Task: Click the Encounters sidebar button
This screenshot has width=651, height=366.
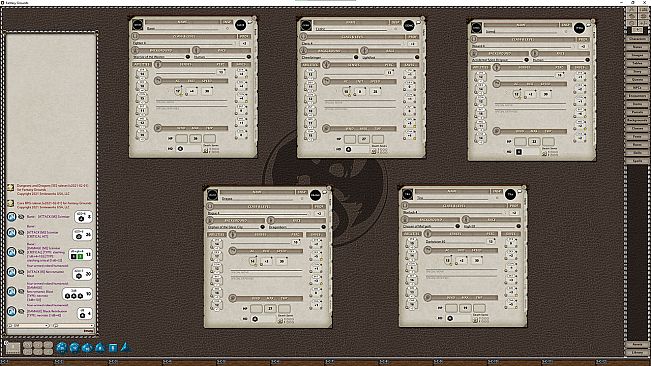Action: pos(637,95)
